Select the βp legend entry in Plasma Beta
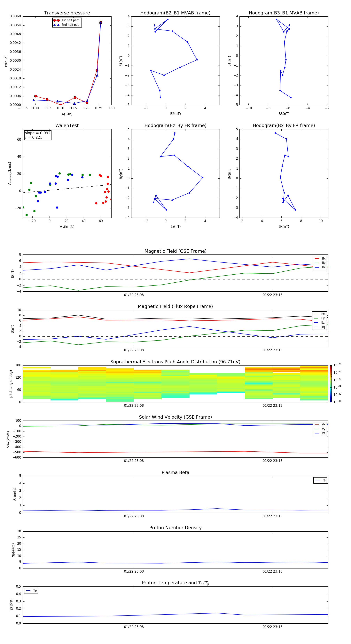This screenshot has height=644, width=351. point(320,480)
